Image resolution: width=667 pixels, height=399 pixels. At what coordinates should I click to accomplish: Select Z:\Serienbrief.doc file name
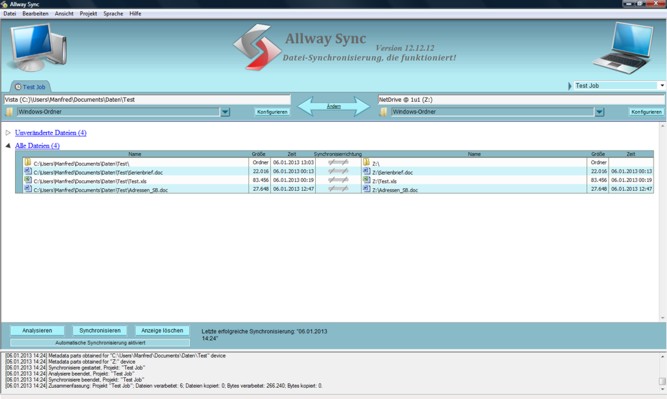tap(392, 173)
